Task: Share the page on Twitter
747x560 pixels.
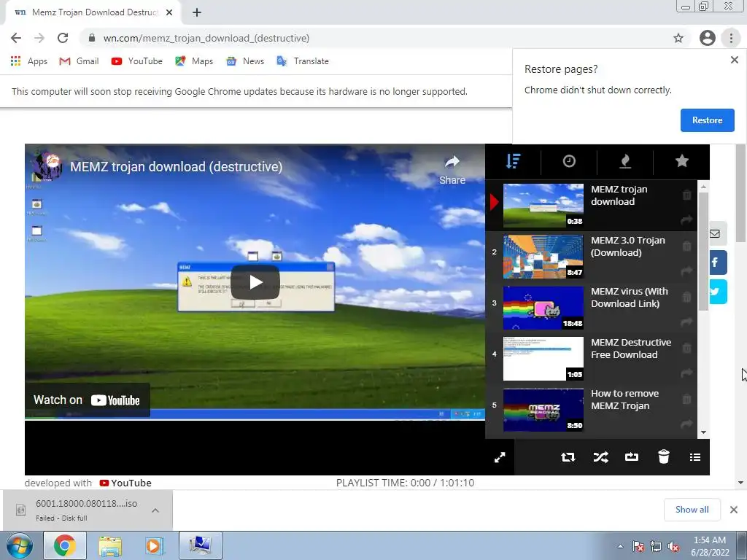Action: click(716, 292)
